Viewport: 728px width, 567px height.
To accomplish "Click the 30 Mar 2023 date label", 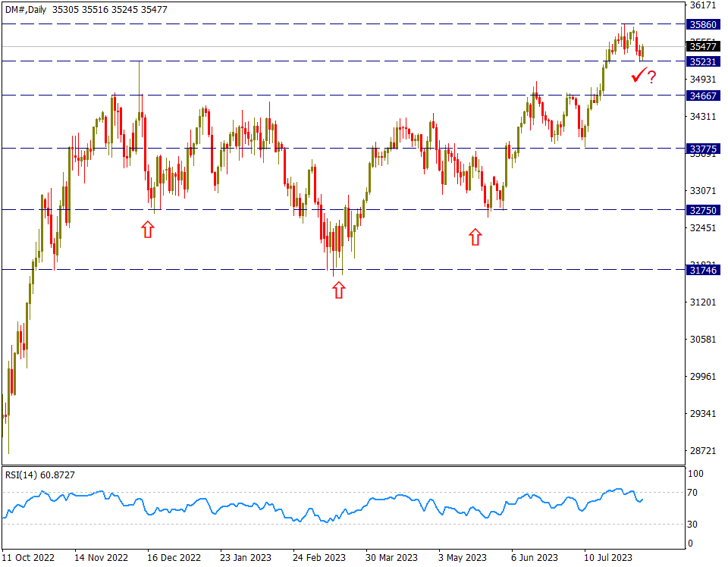I will [391, 558].
